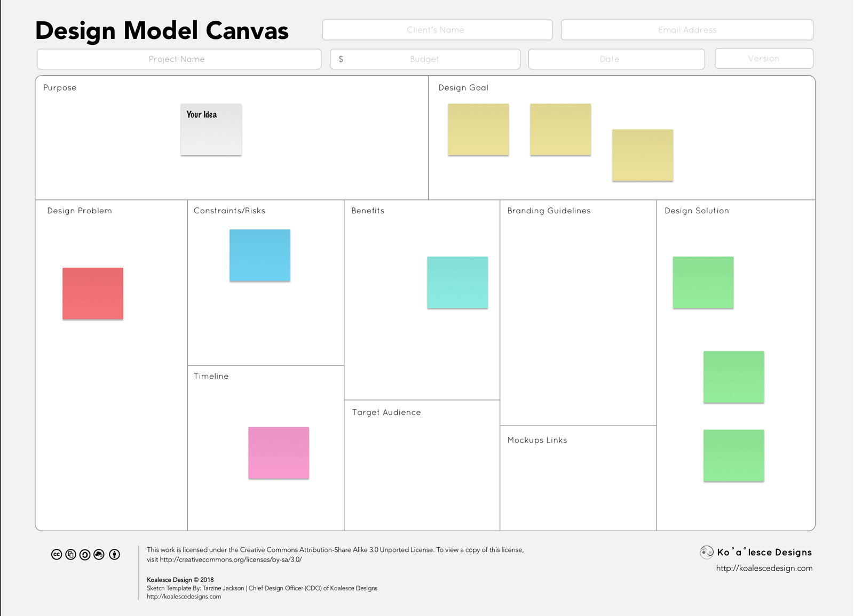Click the remix license icon in the footer

(100, 554)
